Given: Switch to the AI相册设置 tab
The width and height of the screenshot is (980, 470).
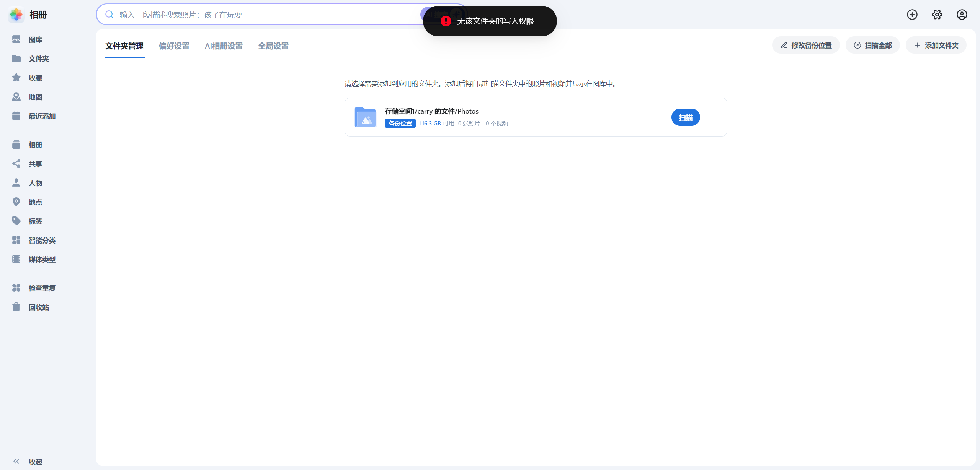Looking at the screenshot, I should [x=224, y=46].
